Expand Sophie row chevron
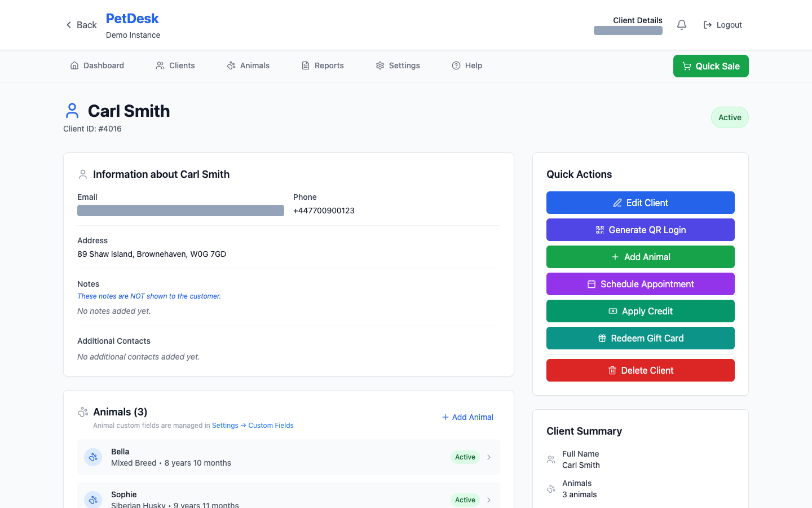 pos(489,500)
